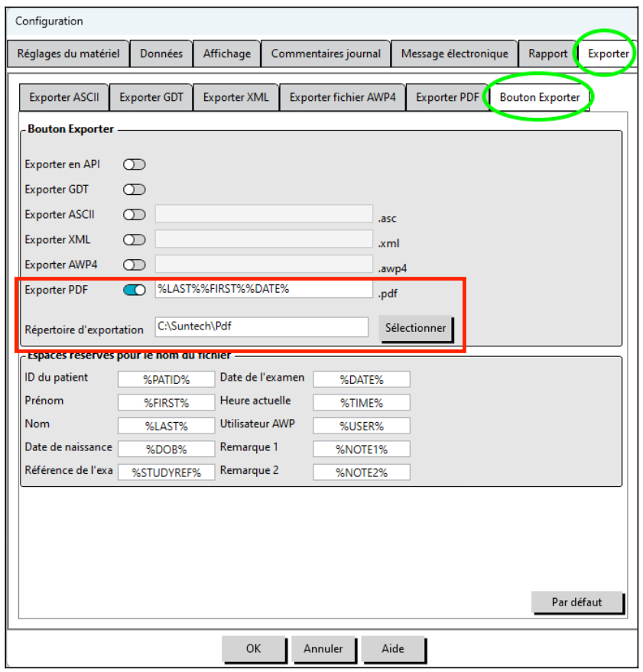Screen dimensions: 643x672
Task: Enable the Exporter GDT toggle
Action: coord(135,189)
